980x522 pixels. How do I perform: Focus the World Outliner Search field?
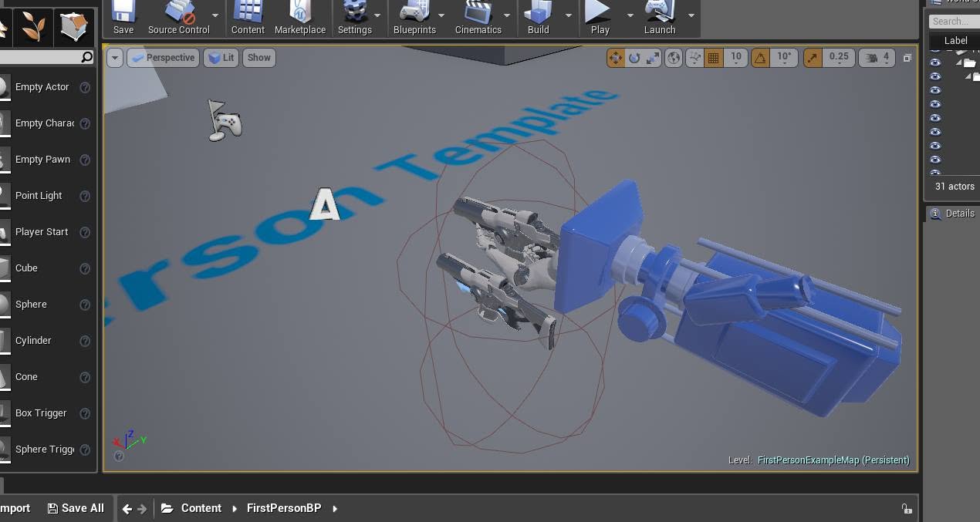[954, 22]
